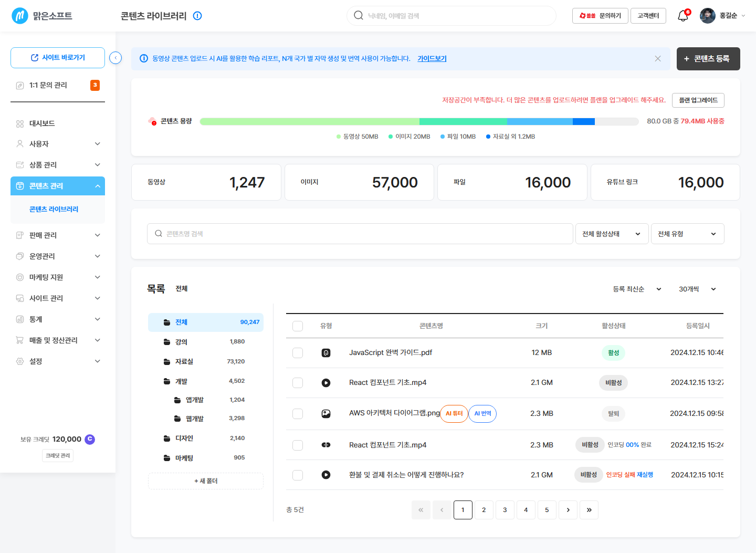
Task: Tick the select-all checkbox in table header
Action: click(x=298, y=326)
